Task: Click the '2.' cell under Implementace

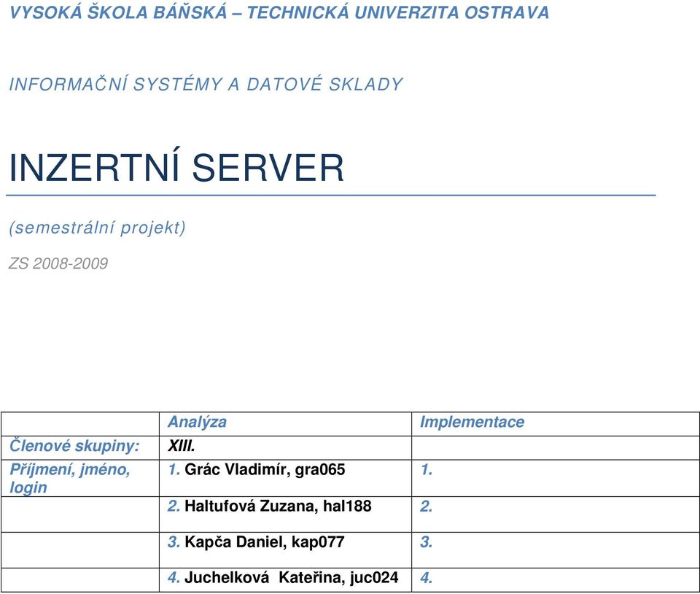Action: coord(556,514)
